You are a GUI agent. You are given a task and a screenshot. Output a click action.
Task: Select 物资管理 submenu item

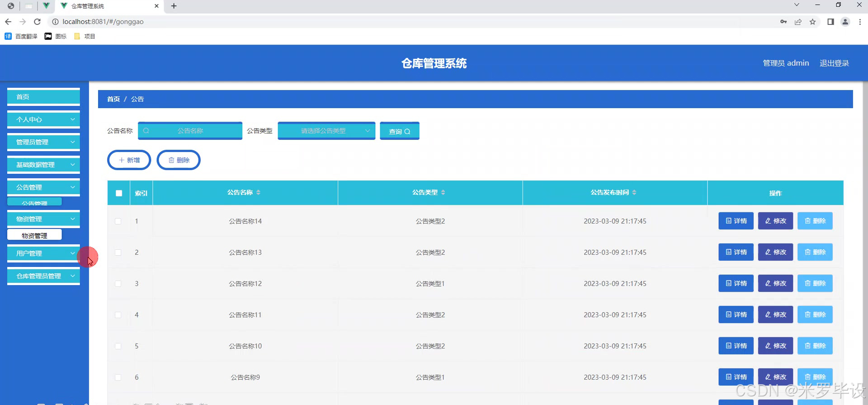click(x=34, y=235)
